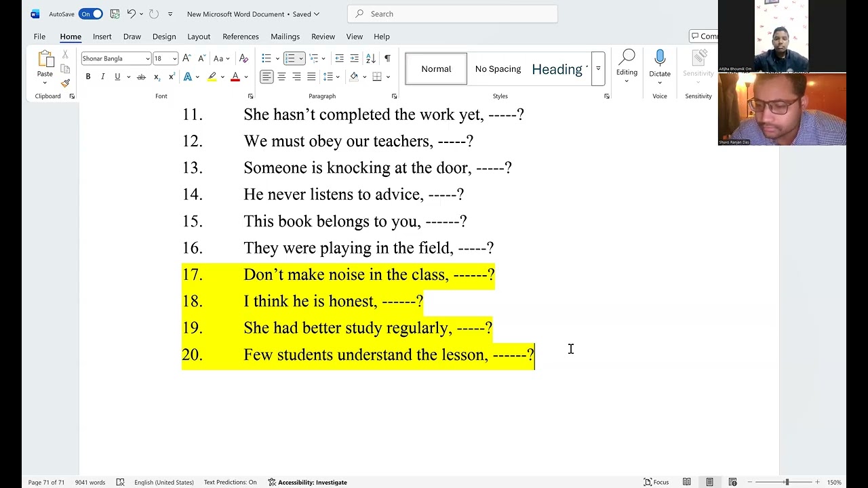Image resolution: width=868 pixels, height=488 pixels.
Task: Justify the paragraph text
Action: pyautogui.click(x=311, y=77)
